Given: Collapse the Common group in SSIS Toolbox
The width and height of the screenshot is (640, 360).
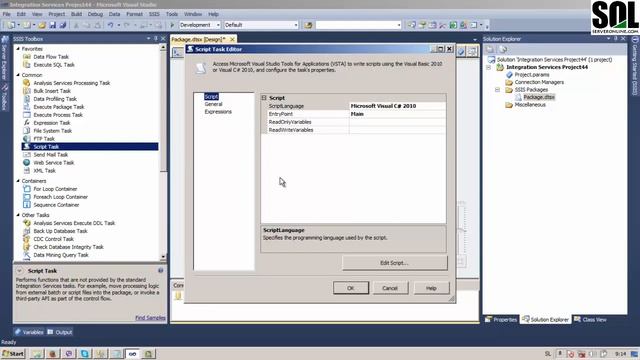Looking at the screenshot, I should tap(18, 75).
